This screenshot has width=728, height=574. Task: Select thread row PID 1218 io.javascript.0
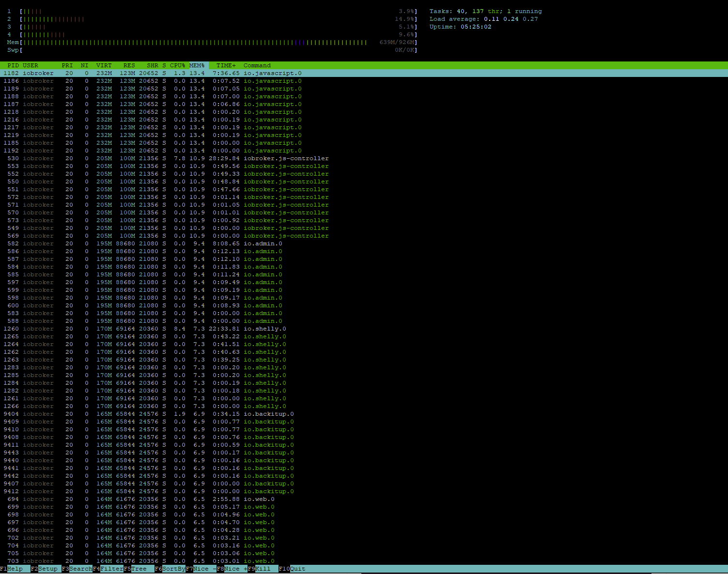(364, 112)
